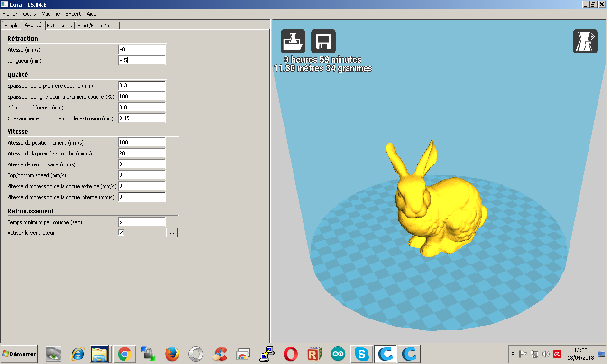Click the Show desktop button on the taskbar
The image size is (607, 364).
coord(601,354)
